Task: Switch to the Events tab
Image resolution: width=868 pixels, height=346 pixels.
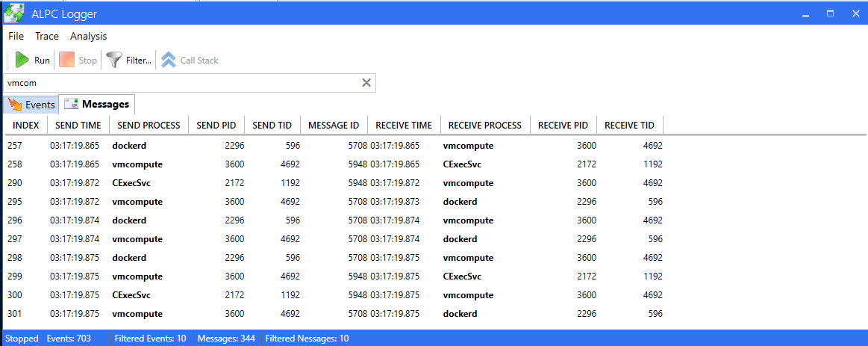Action: pos(31,104)
